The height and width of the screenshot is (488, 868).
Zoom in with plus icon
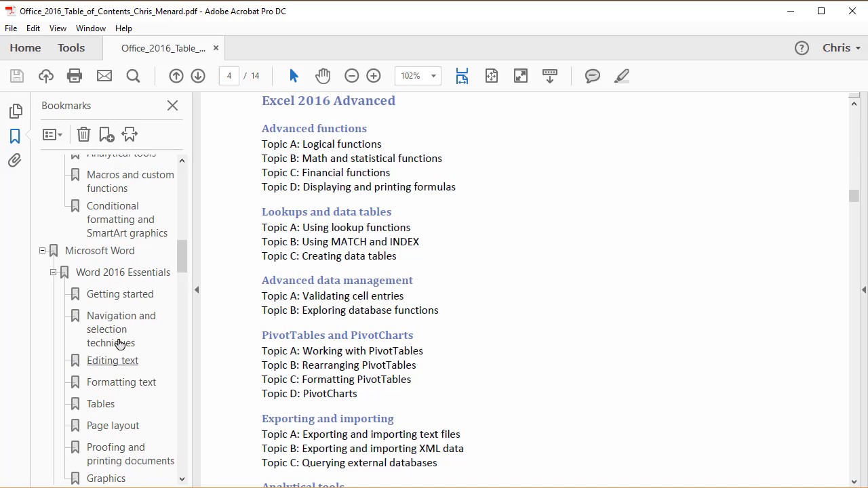click(x=374, y=76)
